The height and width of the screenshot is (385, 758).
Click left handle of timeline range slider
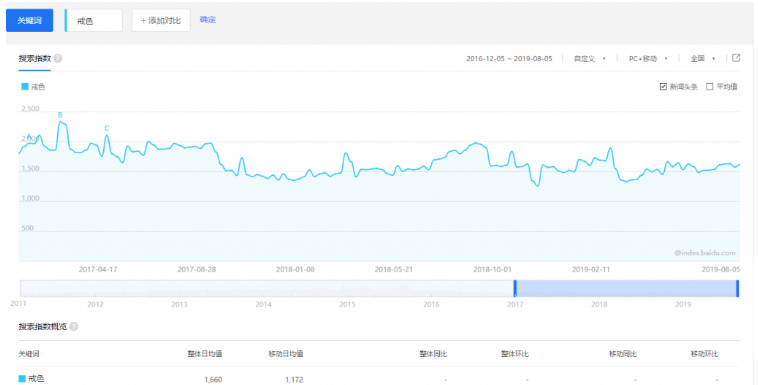click(x=515, y=288)
